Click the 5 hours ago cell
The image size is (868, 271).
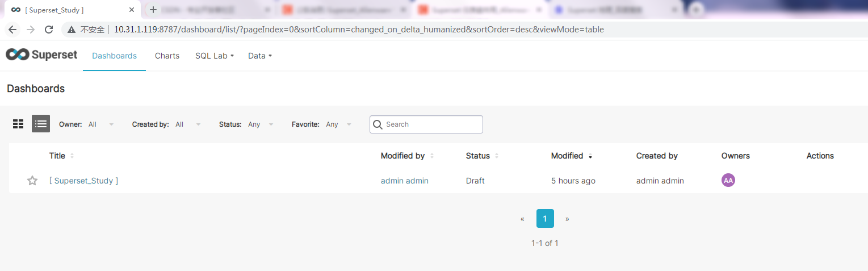point(573,181)
